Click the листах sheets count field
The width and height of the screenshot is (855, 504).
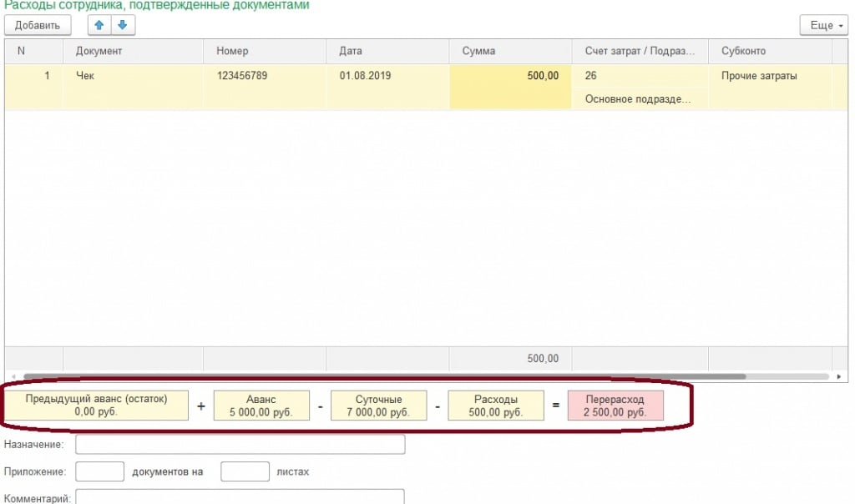click(x=244, y=471)
